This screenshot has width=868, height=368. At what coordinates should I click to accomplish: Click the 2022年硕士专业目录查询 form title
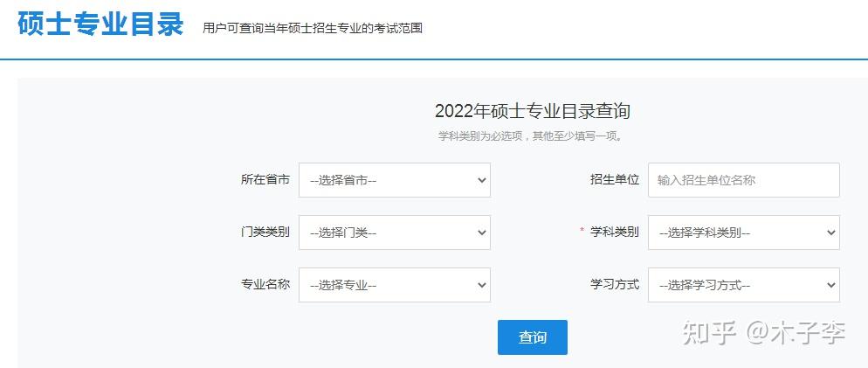point(532,111)
